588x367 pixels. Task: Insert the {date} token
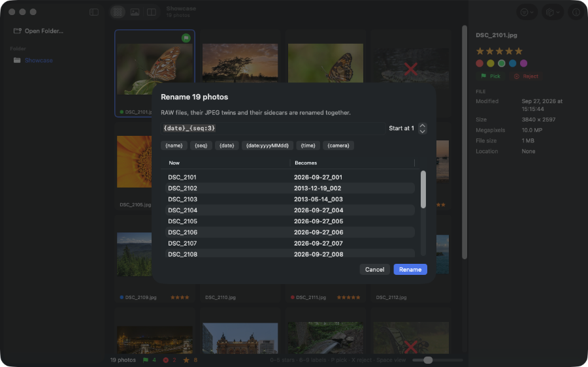[x=227, y=146]
